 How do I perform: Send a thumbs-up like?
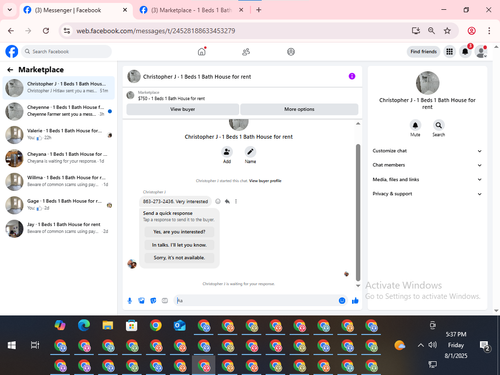tap(355, 301)
